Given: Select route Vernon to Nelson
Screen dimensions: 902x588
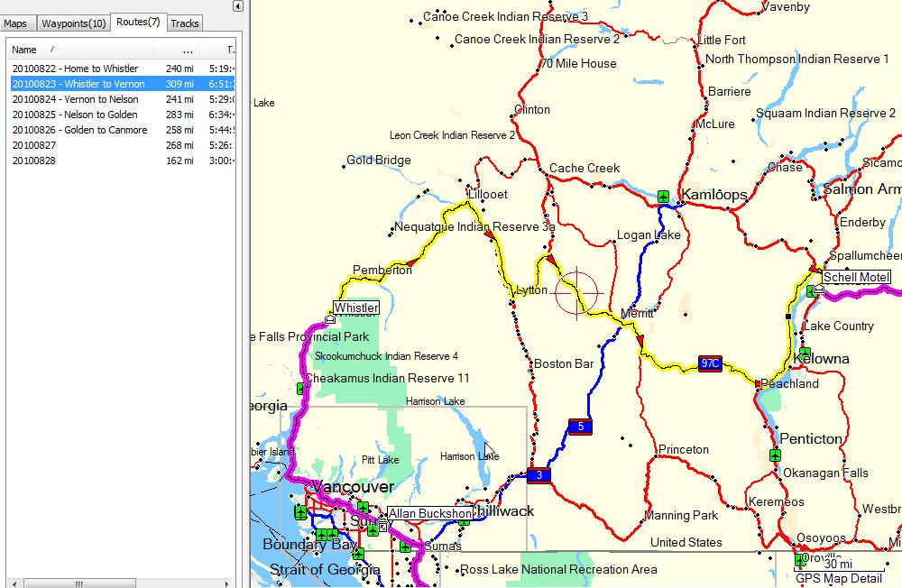Looking at the screenshot, I should (75, 99).
